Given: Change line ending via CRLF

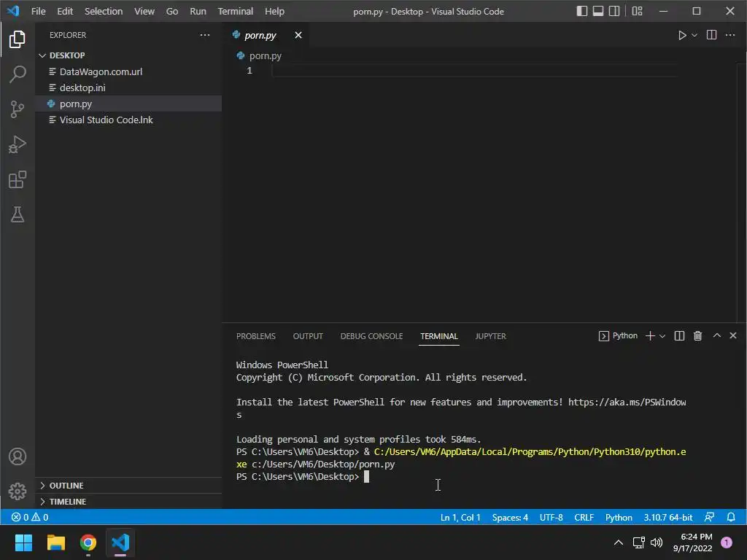Looking at the screenshot, I should 584,517.
